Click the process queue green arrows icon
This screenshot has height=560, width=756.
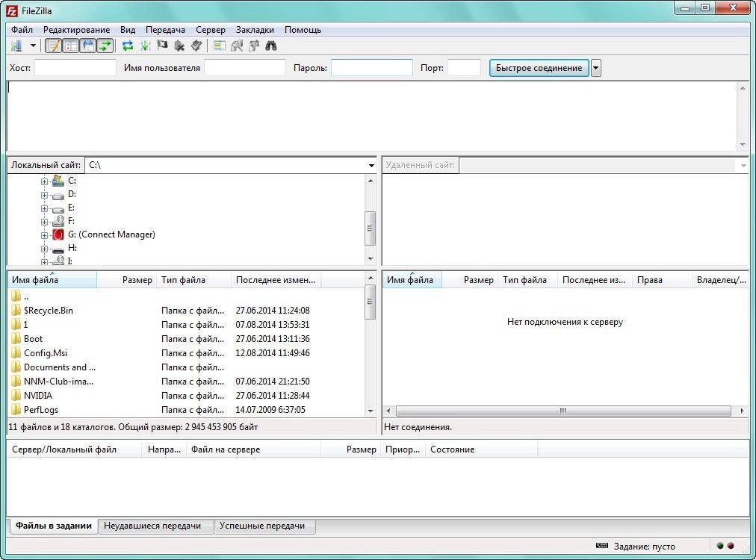145,46
